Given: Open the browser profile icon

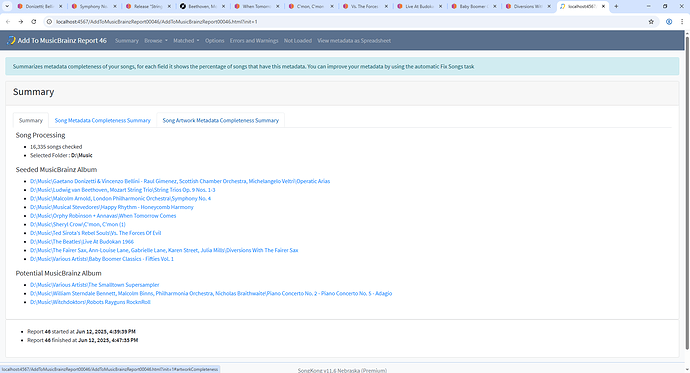Looking at the screenshot, I should pyautogui.click(x=669, y=22).
